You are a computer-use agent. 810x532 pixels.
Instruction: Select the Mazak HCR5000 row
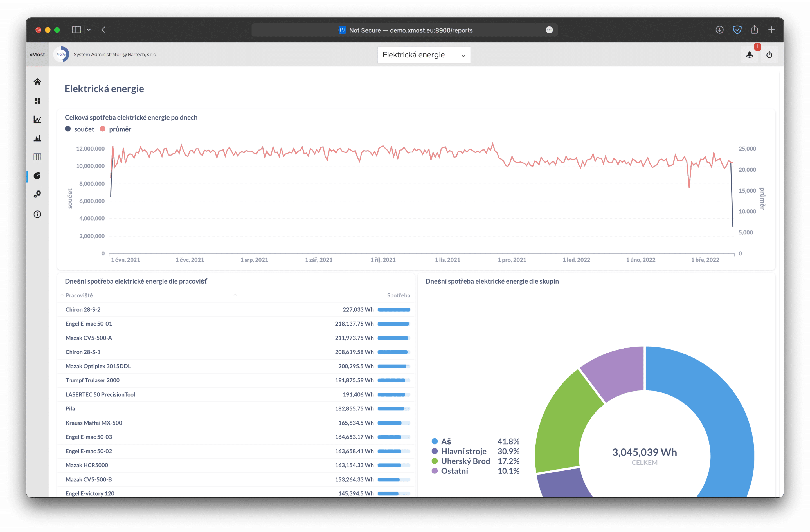click(x=235, y=465)
